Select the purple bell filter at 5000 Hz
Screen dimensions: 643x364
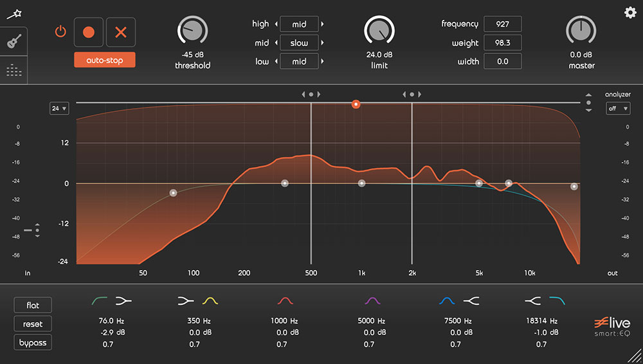372,300
